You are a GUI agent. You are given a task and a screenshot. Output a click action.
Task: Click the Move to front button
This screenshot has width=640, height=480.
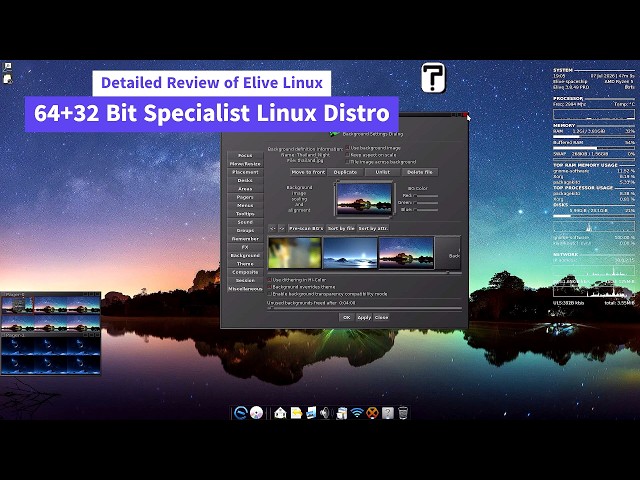tap(308, 172)
